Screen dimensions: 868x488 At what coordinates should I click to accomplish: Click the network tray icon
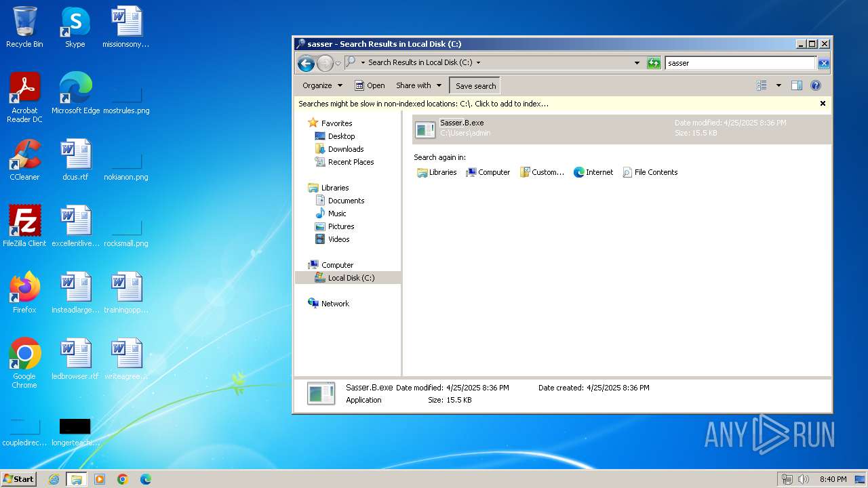click(x=787, y=479)
